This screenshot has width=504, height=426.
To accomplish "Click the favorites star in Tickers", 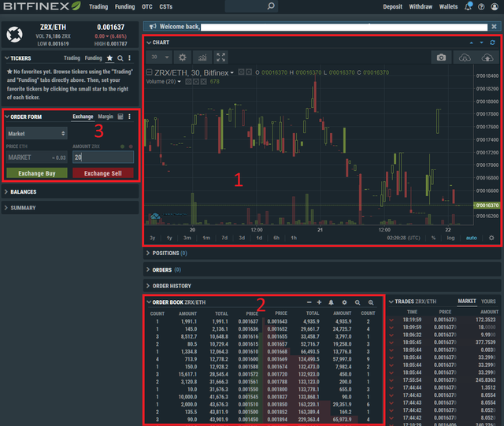I will [x=110, y=58].
